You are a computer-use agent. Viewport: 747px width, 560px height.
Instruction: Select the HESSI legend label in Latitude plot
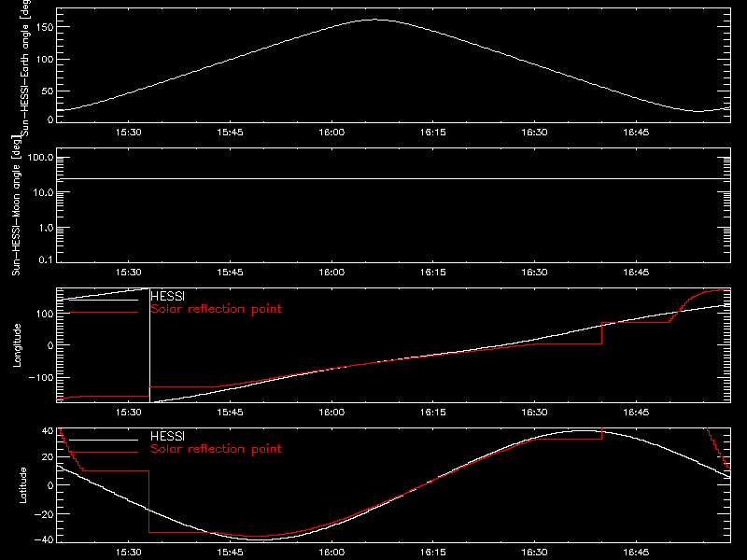click(x=167, y=436)
